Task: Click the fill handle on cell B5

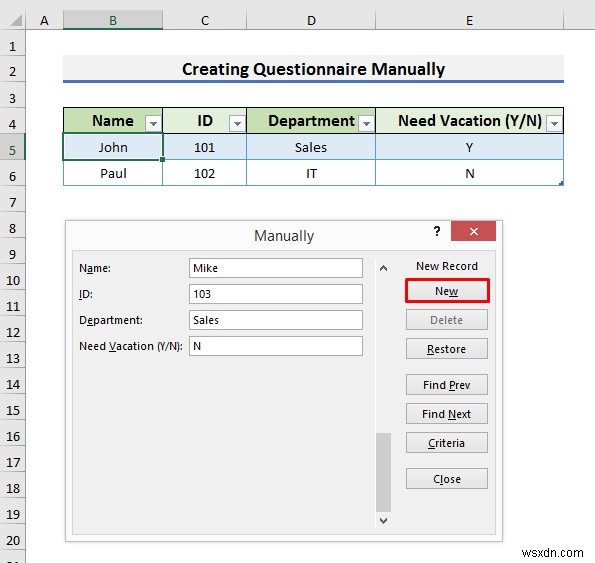Action: 162,160
